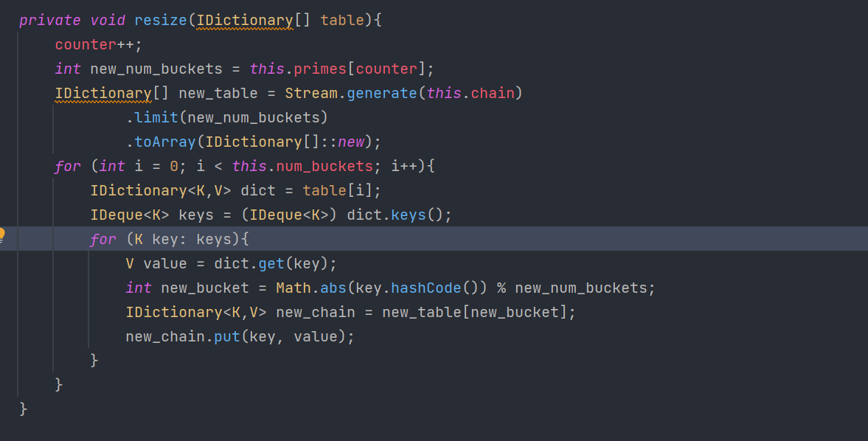Click the void return type keyword
868x441 pixels.
point(108,21)
